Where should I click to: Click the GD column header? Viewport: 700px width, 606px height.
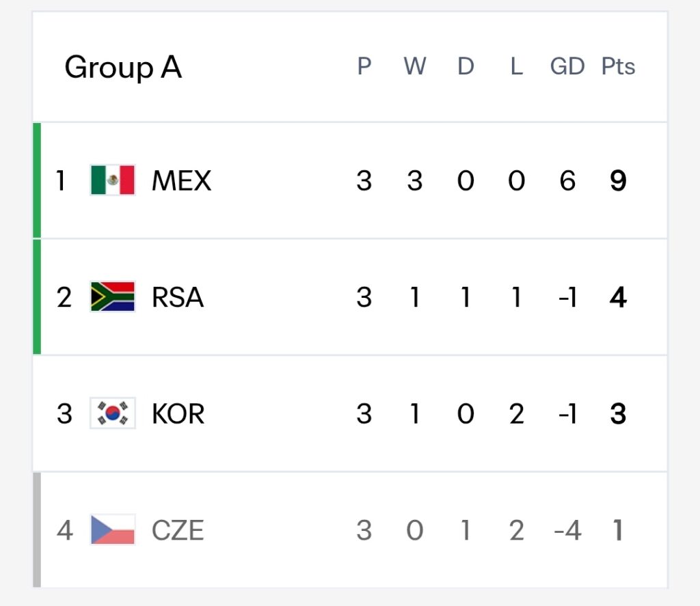(567, 66)
